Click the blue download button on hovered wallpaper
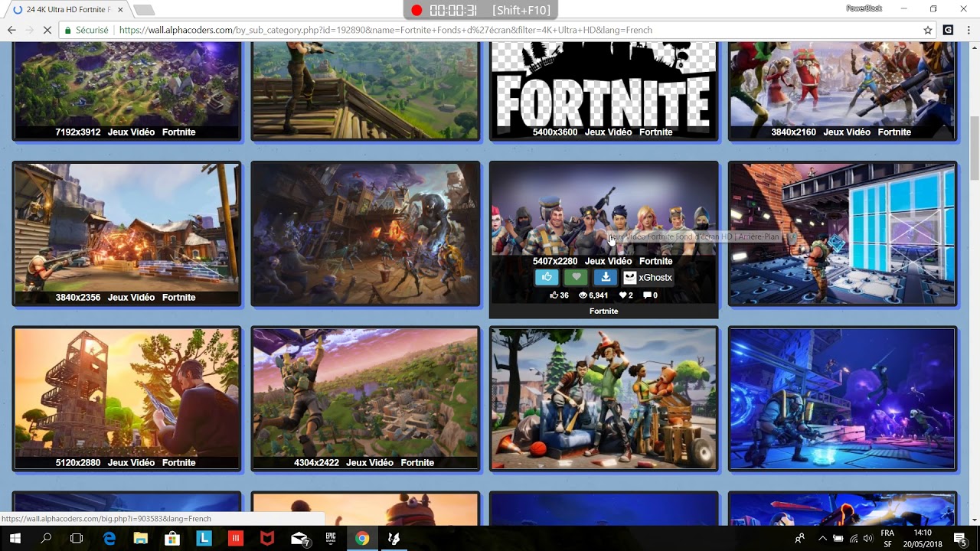The height and width of the screenshot is (551, 980). pos(606,278)
